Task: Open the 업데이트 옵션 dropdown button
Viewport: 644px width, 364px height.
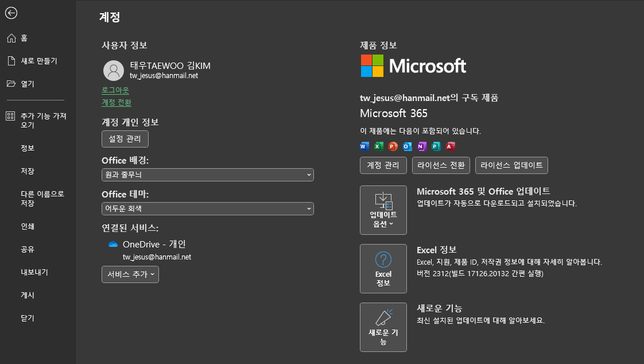Action: coord(383,210)
